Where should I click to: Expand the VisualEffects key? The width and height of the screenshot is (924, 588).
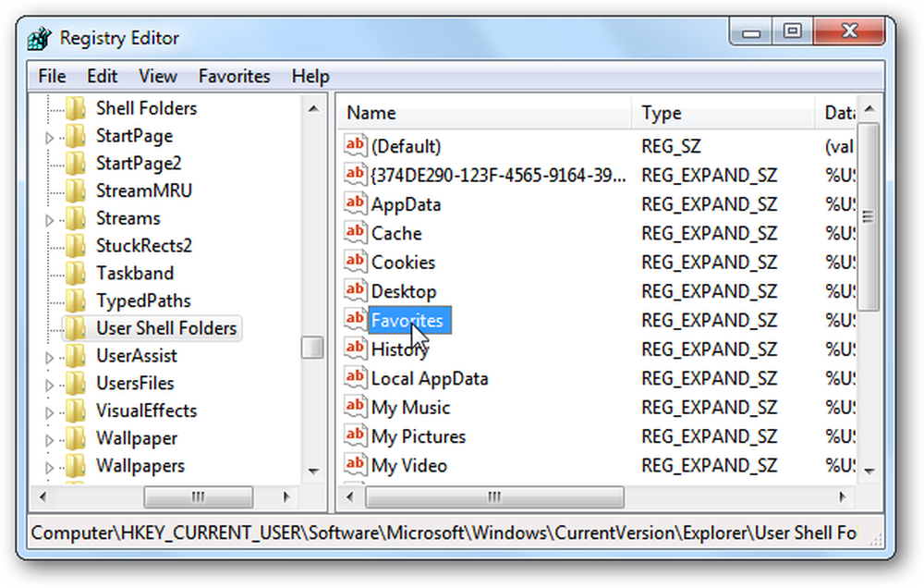[x=50, y=413]
